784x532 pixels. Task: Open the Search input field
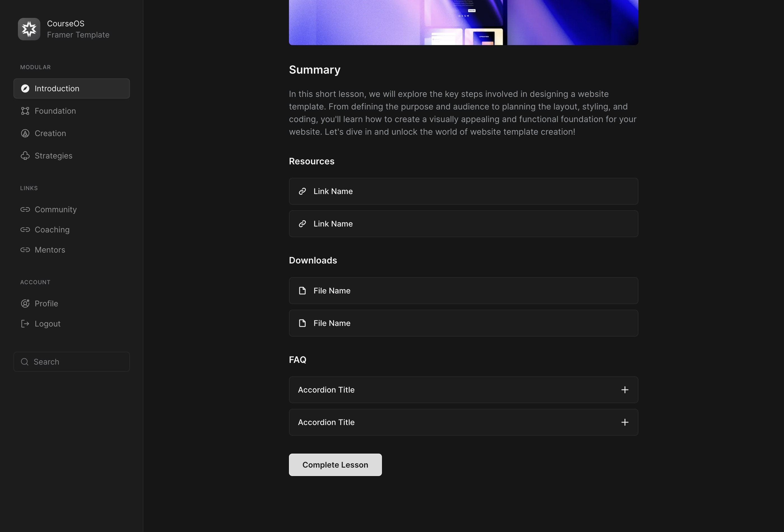(71, 361)
